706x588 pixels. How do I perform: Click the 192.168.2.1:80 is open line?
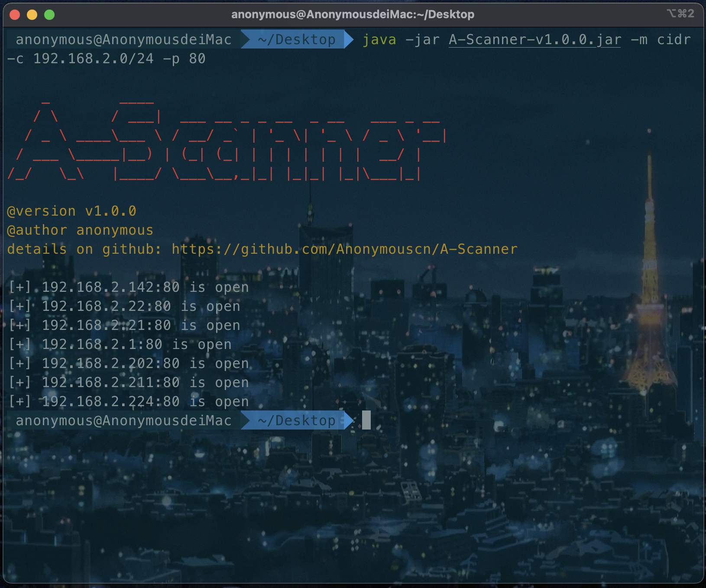[120, 344]
